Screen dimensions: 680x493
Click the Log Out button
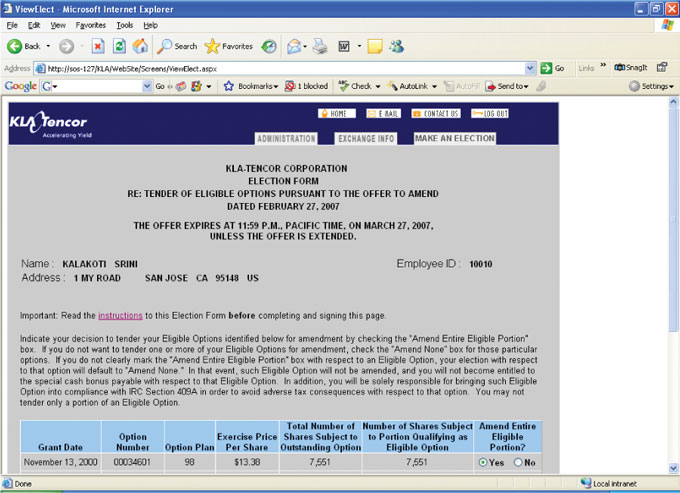(x=490, y=114)
